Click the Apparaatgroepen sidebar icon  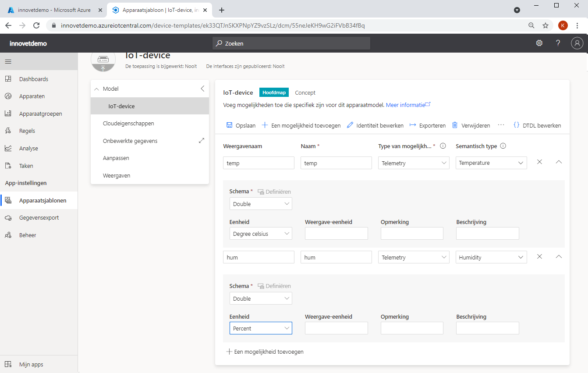8,114
